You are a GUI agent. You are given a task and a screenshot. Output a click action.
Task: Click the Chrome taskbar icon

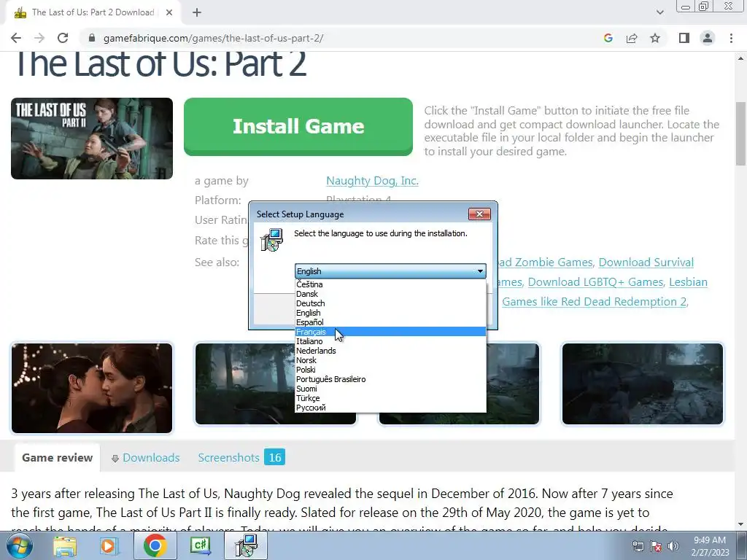pyautogui.click(x=155, y=545)
